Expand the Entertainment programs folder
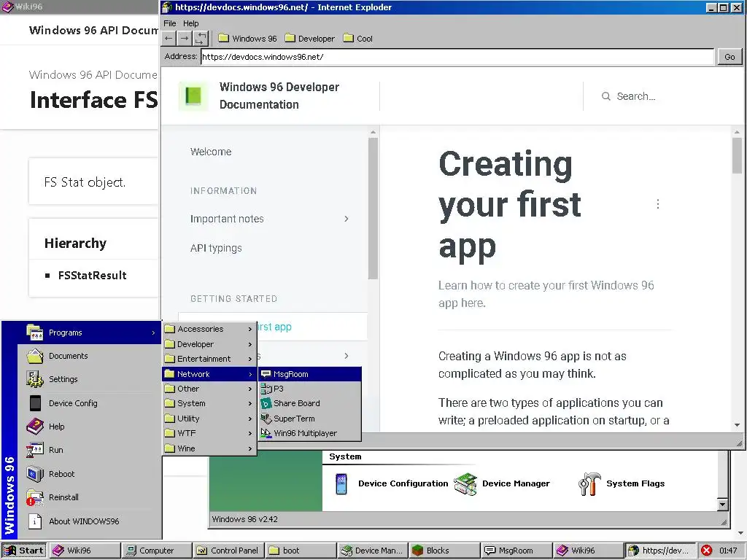 pos(209,359)
